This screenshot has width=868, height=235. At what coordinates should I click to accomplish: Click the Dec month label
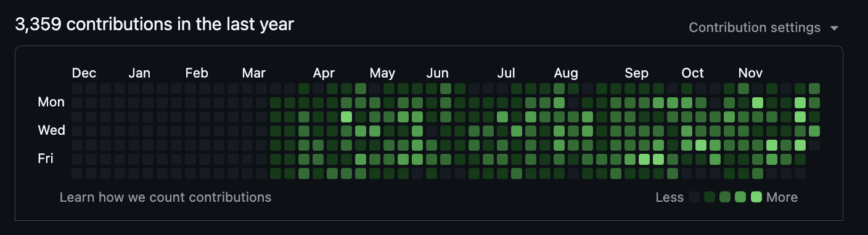pos(84,73)
